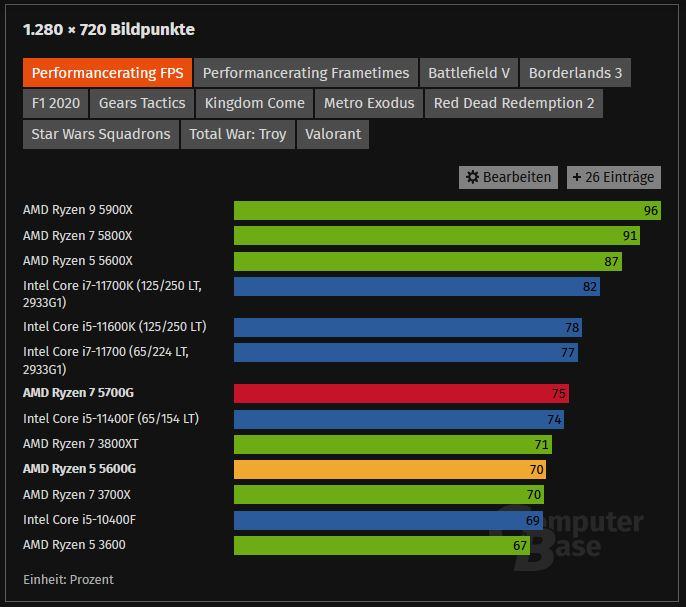The height and width of the screenshot is (607, 686).
Task: Switch to Gears Tactics tab
Action: click(x=142, y=103)
